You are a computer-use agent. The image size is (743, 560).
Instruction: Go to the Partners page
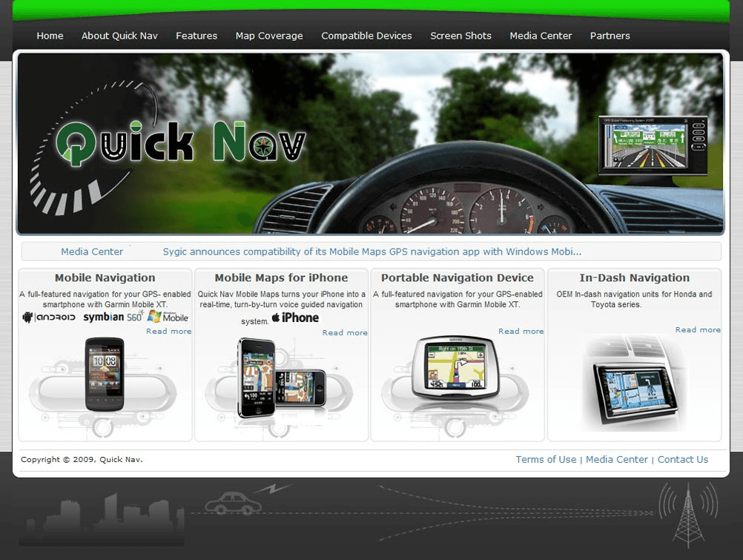610,36
